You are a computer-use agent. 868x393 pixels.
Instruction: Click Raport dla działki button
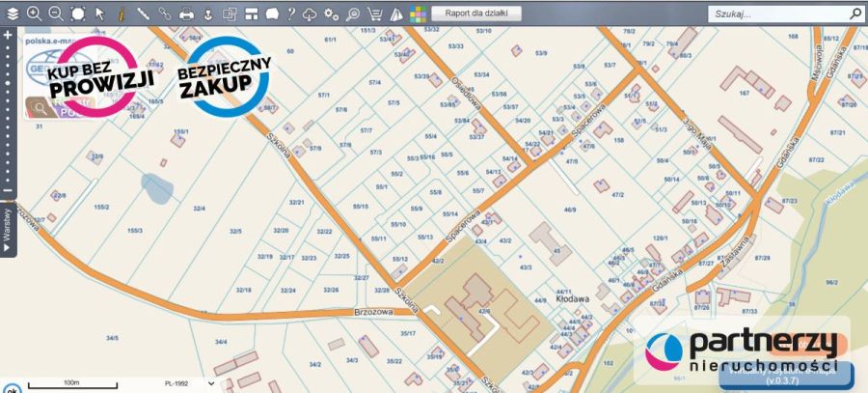coord(476,14)
